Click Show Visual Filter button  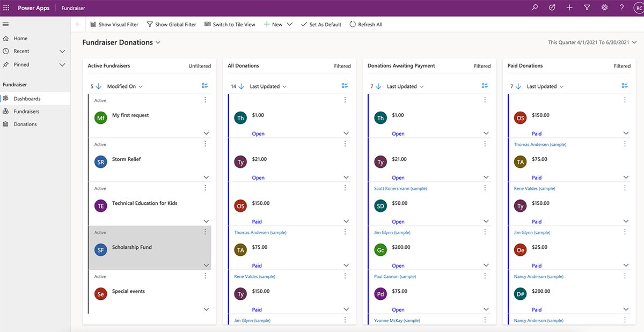pos(114,25)
